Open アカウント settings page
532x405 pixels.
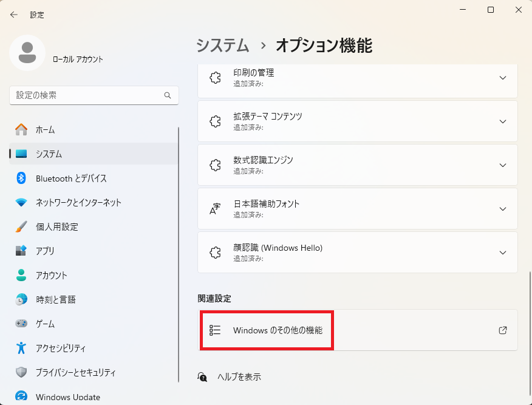[94, 275]
